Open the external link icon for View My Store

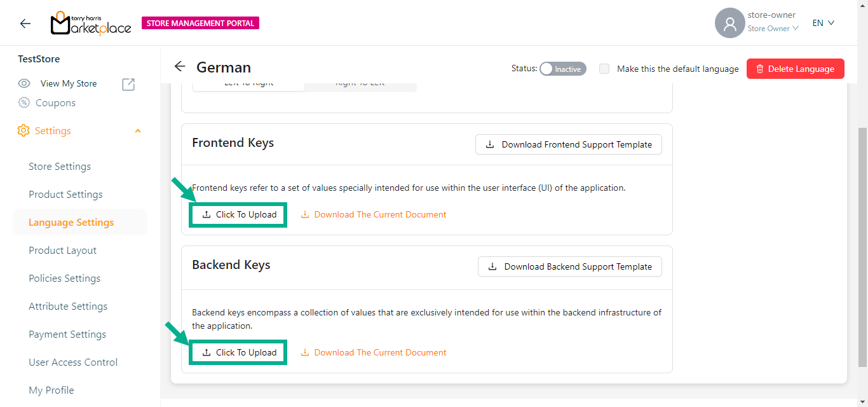coord(128,84)
